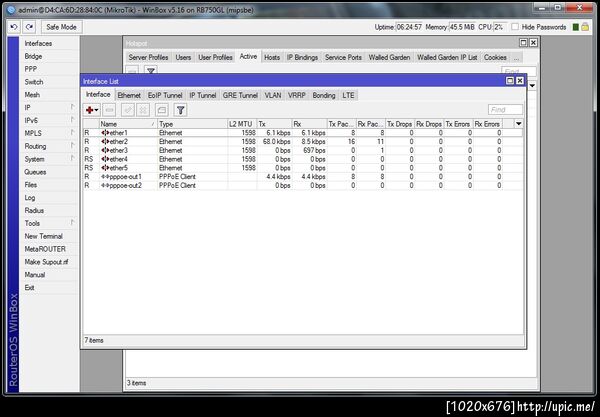
Task: Click the 68.0 kbps Tx cell
Action: pos(274,142)
